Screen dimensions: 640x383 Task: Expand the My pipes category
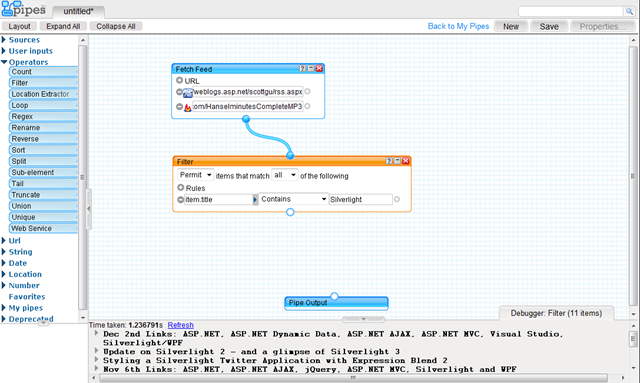click(x=4, y=307)
